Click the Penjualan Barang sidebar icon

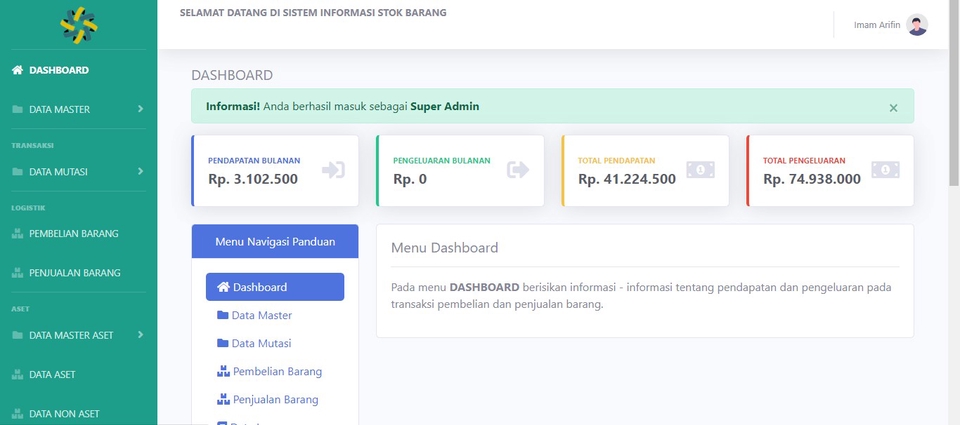pos(17,273)
